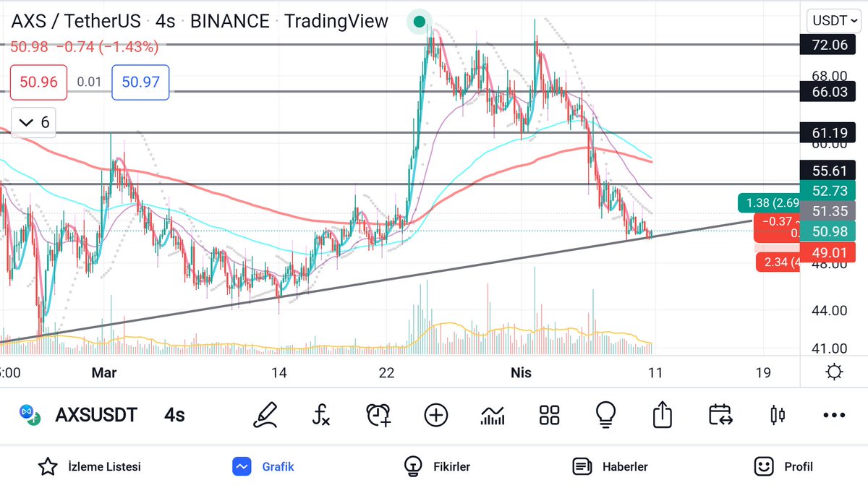Image resolution: width=868 pixels, height=488 pixels.
Task: Open symbol search via AXSUSDT label
Action: coord(96,415)
